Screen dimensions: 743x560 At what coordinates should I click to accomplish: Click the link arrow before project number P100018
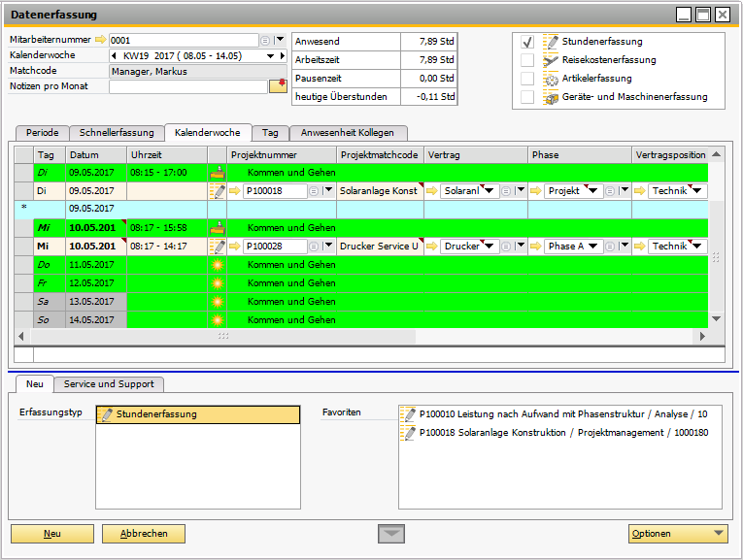pos(235,191)
